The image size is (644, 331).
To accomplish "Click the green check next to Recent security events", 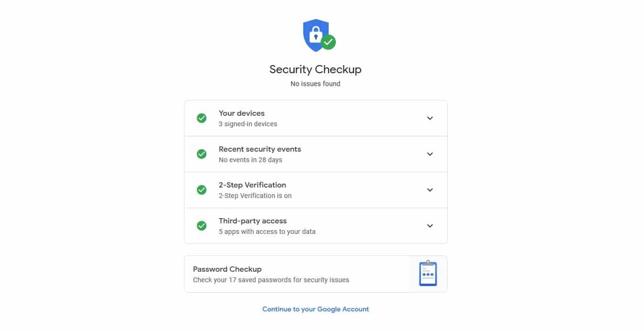I will 202,154.
